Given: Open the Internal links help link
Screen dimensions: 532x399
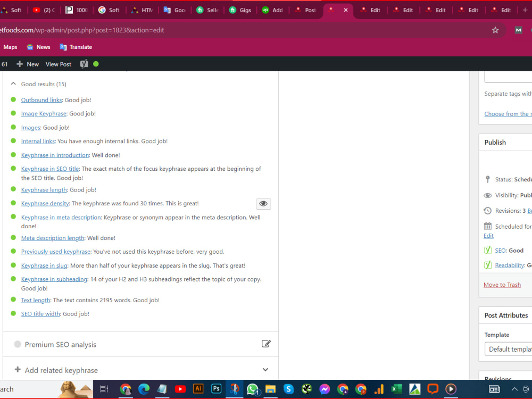Looking at the screenshot, I should point(38,141).
